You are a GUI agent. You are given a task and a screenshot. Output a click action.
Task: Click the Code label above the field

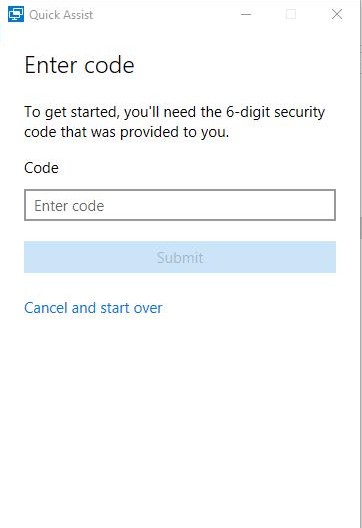[41, 168]
